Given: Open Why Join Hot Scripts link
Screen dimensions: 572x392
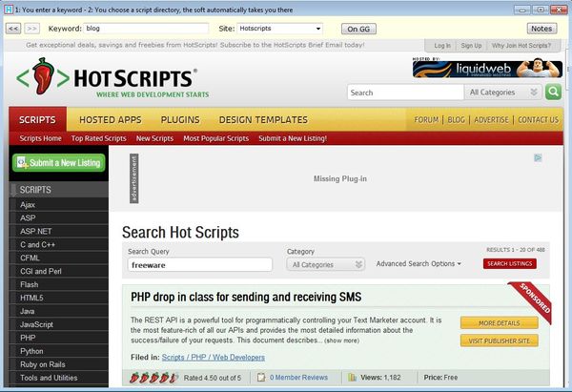Looking at the screenshot, I should point(521,46).
